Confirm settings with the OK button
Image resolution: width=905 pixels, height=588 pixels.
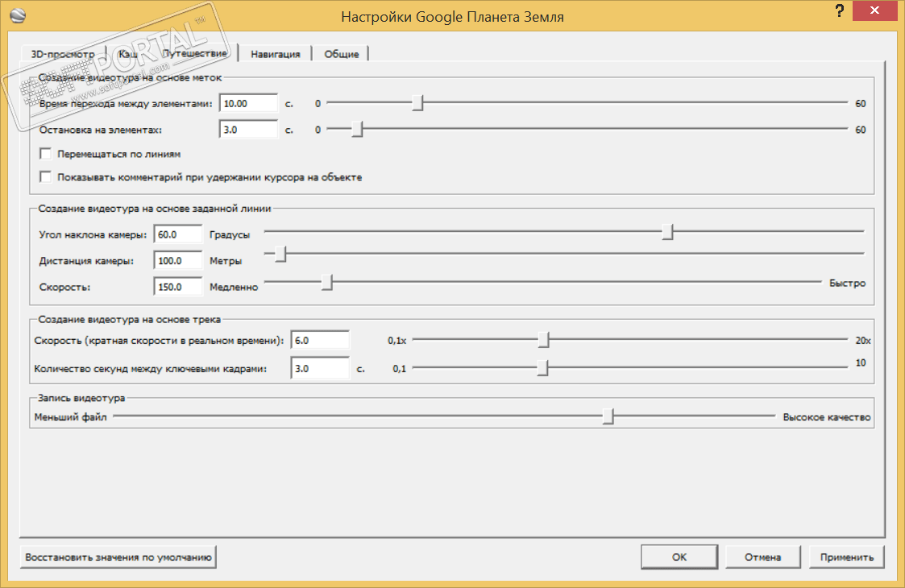click(679, 557)
